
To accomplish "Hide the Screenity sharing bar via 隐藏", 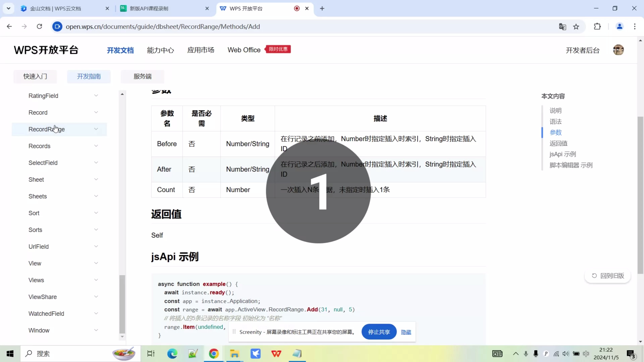I will click(406, 332).
